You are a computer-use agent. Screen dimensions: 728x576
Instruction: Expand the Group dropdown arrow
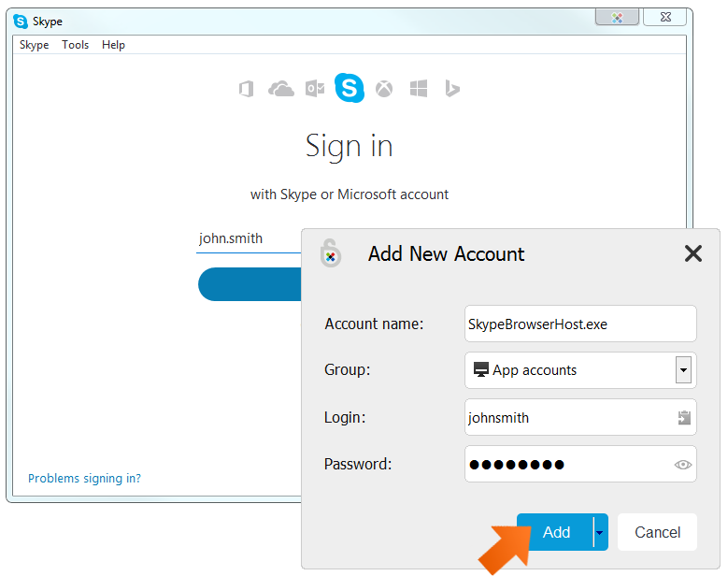[x=683, y=369]
